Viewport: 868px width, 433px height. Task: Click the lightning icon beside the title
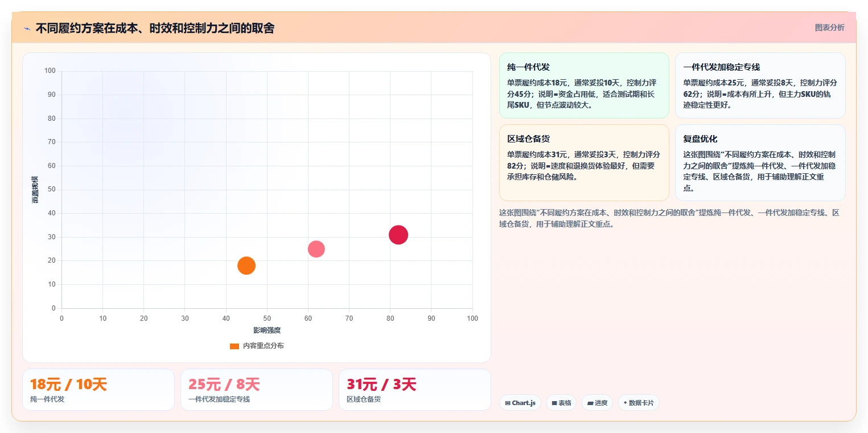coord(27,28)
